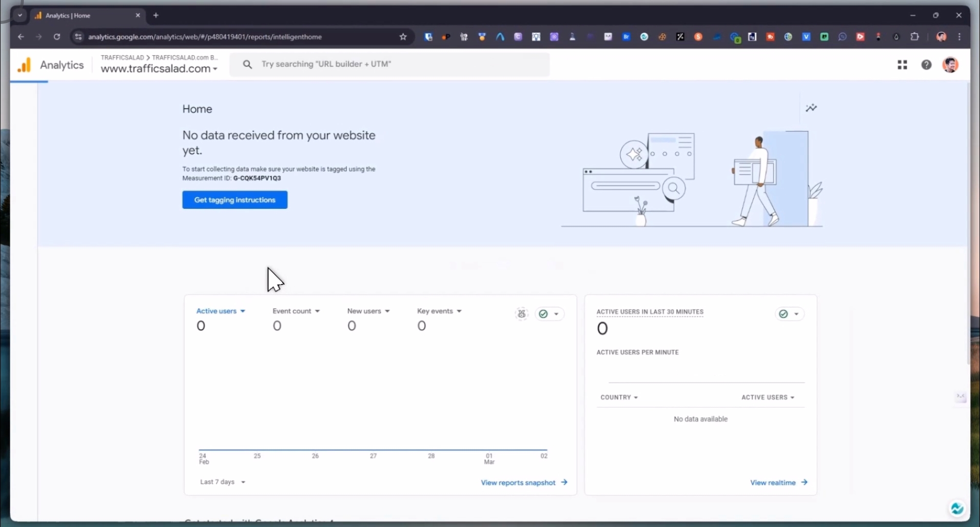The width and height of the screenshot is (980, 527).
Task: Open the ACTIVE USERS column dropdown
Action: 768,397
